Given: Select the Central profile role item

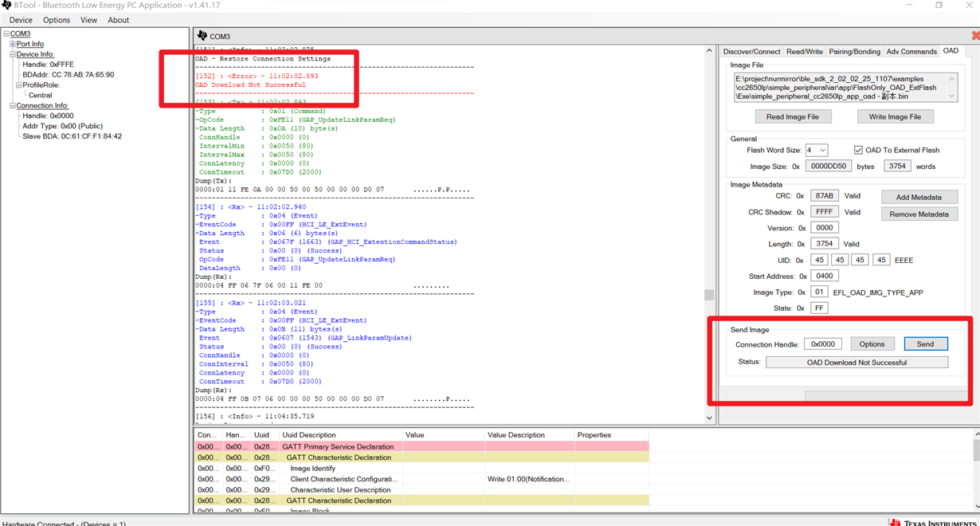Looking at the screenshot, I should coord(40,96).
